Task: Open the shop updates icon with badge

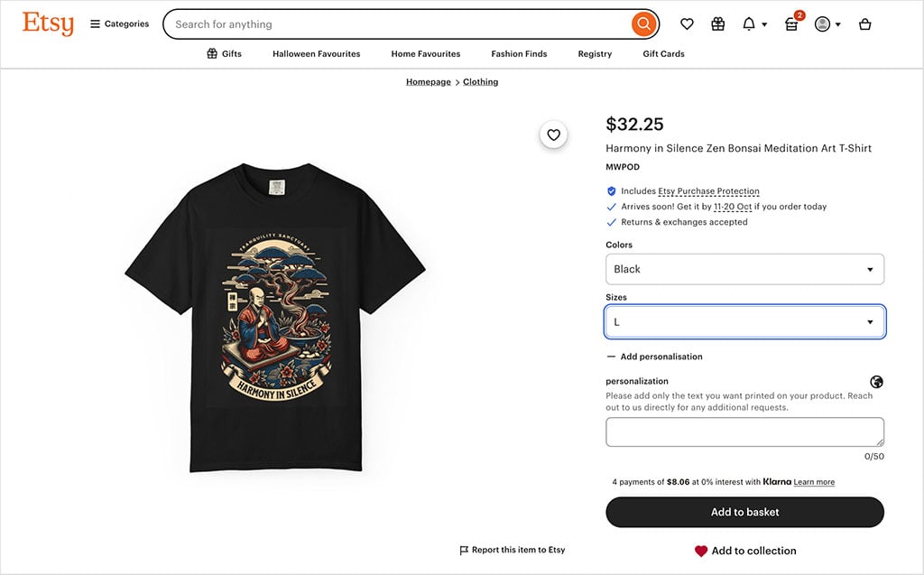Action: click(x=791, y=24)
